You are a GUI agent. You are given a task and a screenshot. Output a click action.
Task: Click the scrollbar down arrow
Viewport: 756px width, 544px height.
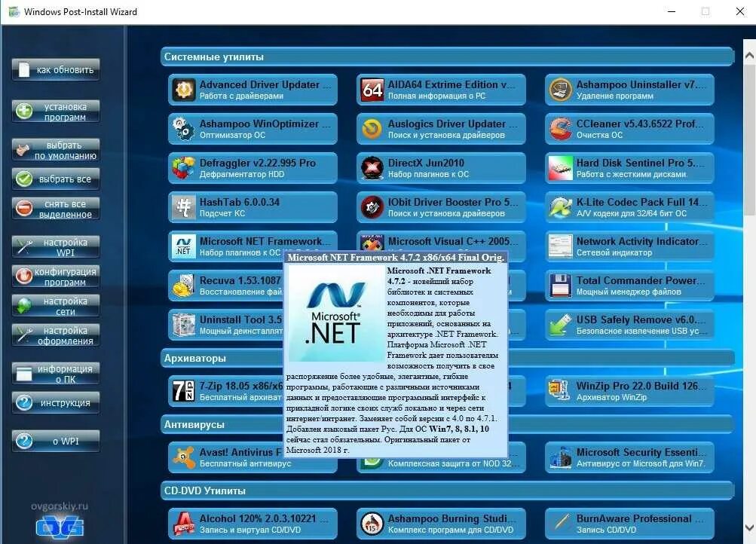(x=749, y=527)
